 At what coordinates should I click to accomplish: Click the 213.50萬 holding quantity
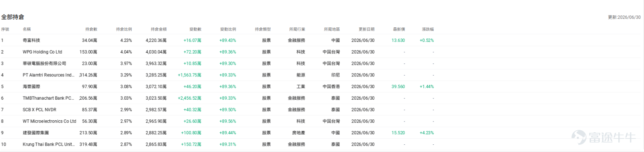click(x=88, y=133)
